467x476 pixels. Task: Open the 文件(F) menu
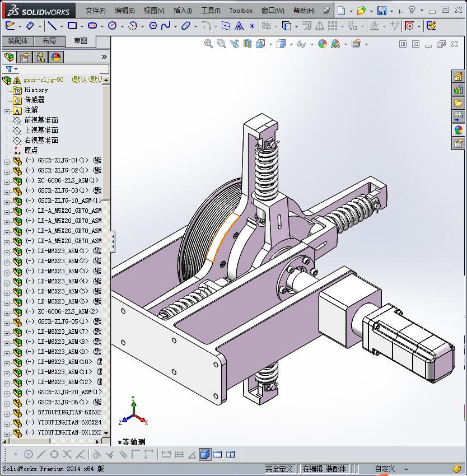[95, 11]
